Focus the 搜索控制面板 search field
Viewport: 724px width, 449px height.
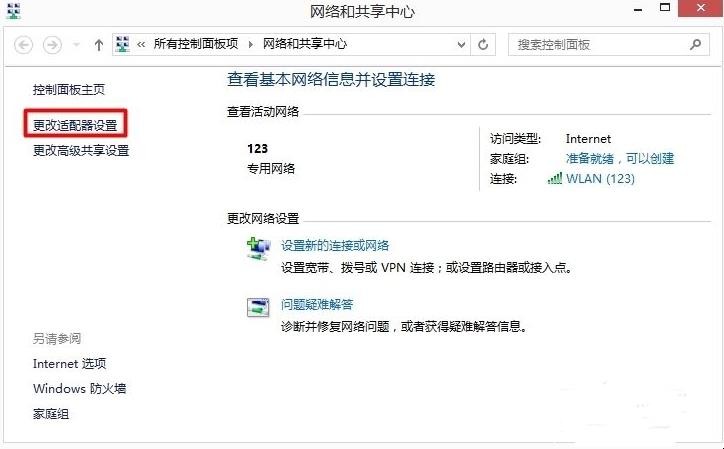609,45
